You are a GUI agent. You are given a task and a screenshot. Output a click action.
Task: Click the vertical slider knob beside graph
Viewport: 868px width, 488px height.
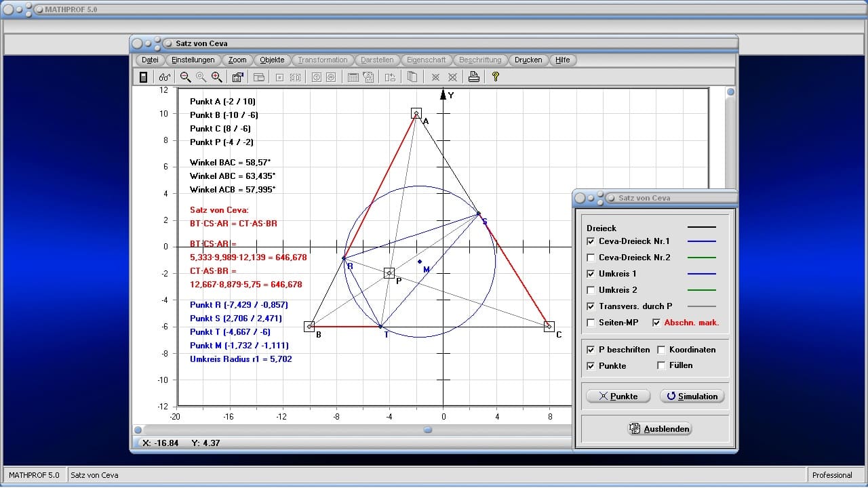[x=730, y=92]
